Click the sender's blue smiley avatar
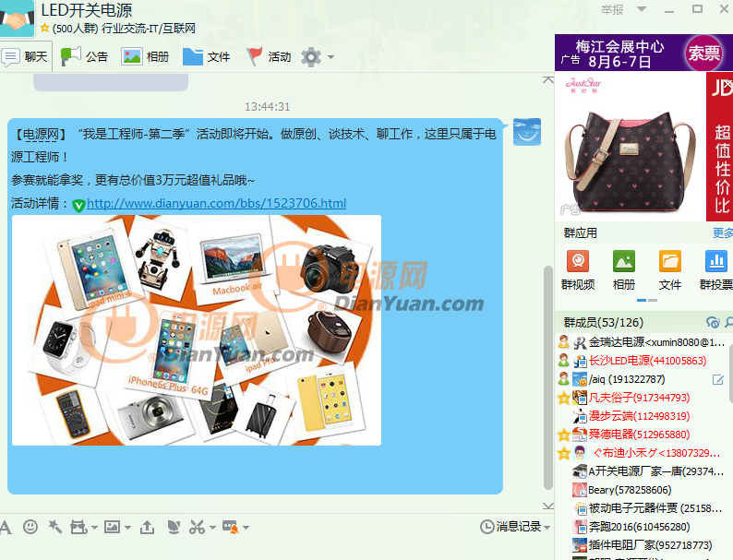733x560 pixels. pyautogui.click(x=527, y=132)
